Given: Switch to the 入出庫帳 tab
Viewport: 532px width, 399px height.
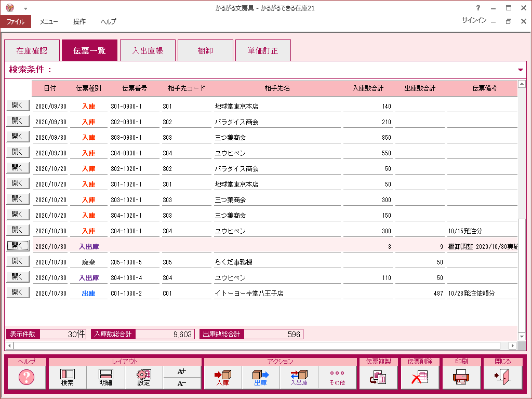Looking at the screenshot, I should 148,50.
